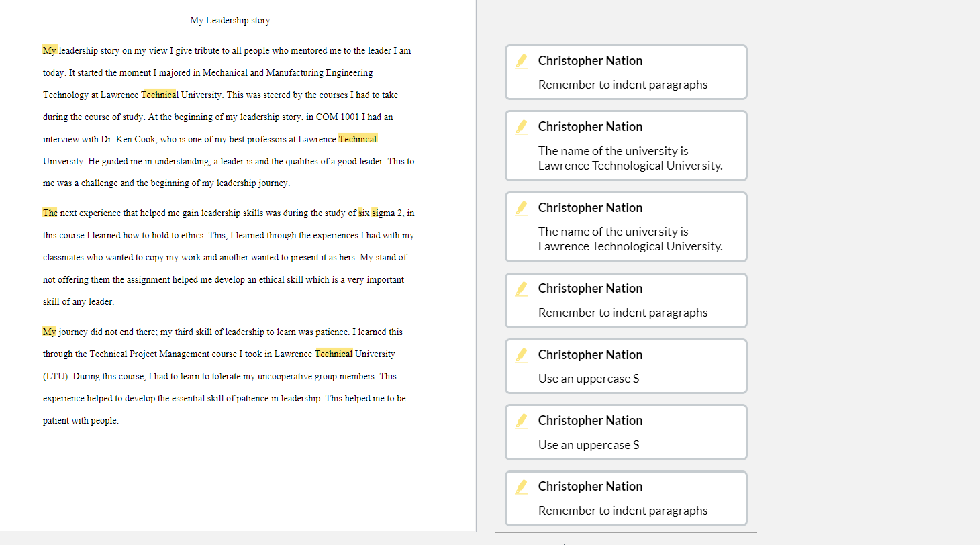Screen dimensions: 980x545
Task: Click the 'My Leadership story' document title
Action: tap(230, 21)
